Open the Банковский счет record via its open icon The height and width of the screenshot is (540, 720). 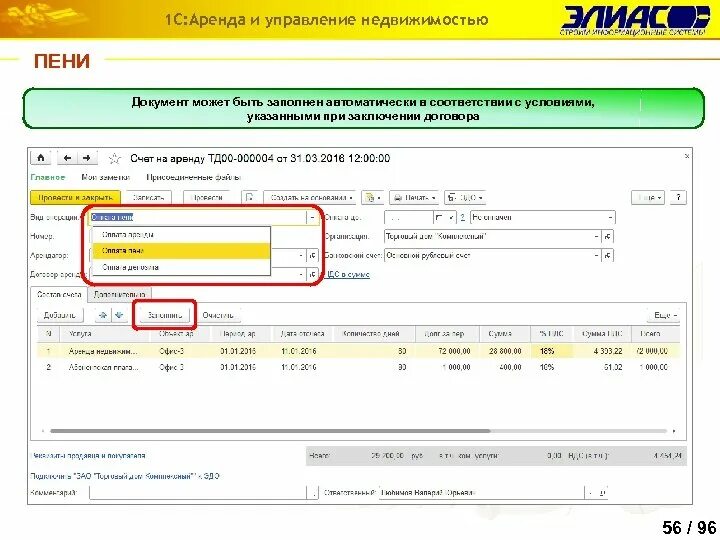[608, 255]
